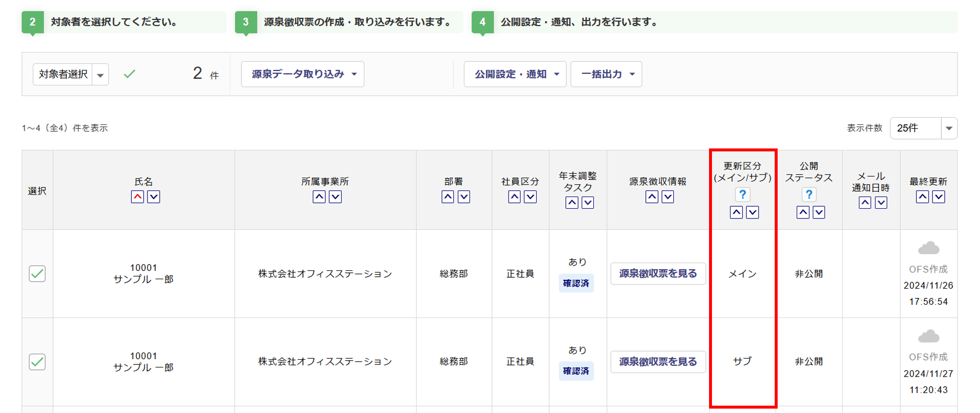The image size is (980, 413).
Task: Sort 社員区分 column descending
Action: (530, 197)
